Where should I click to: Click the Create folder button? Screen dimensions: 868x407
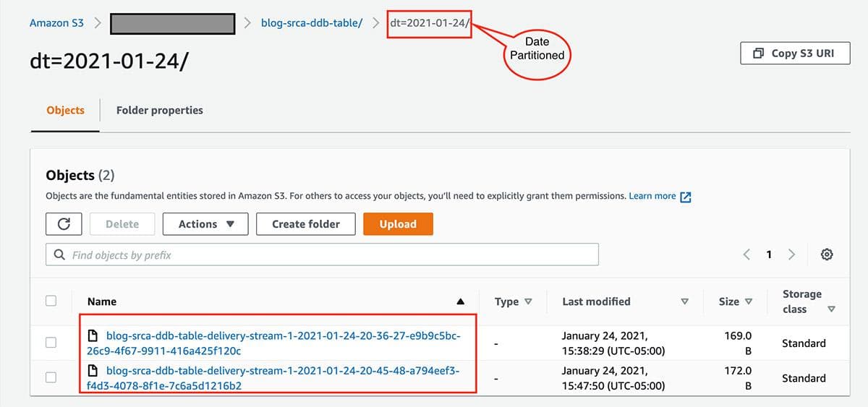pos(306,224)
